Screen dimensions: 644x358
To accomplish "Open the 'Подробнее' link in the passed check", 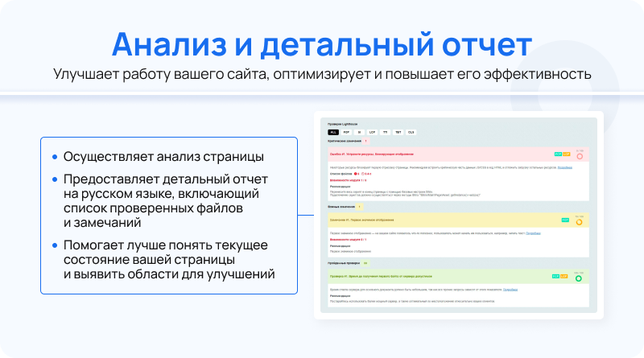I will tap(510, 290).
